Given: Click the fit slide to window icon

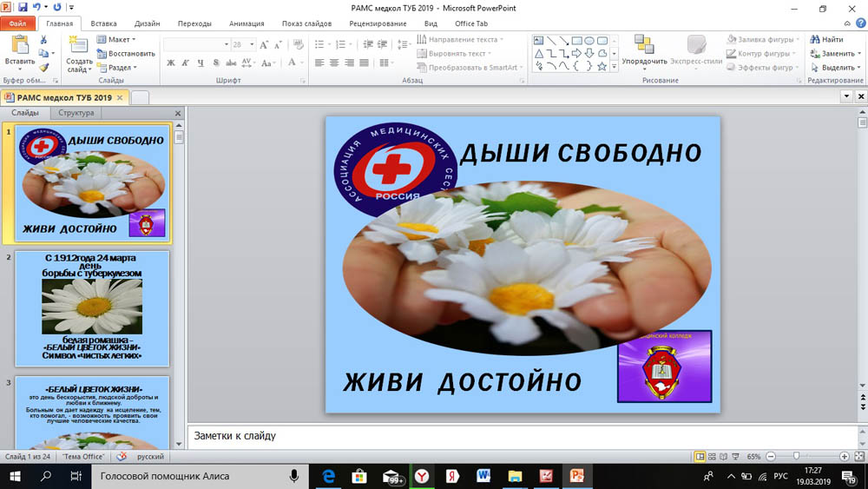Looking at the screenshot, I should tap(859, 456).
